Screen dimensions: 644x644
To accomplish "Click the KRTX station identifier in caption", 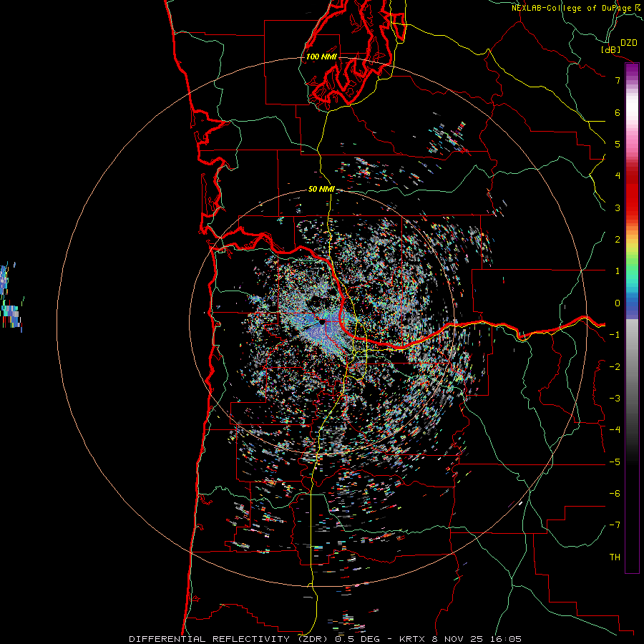I will click(413, 639).
